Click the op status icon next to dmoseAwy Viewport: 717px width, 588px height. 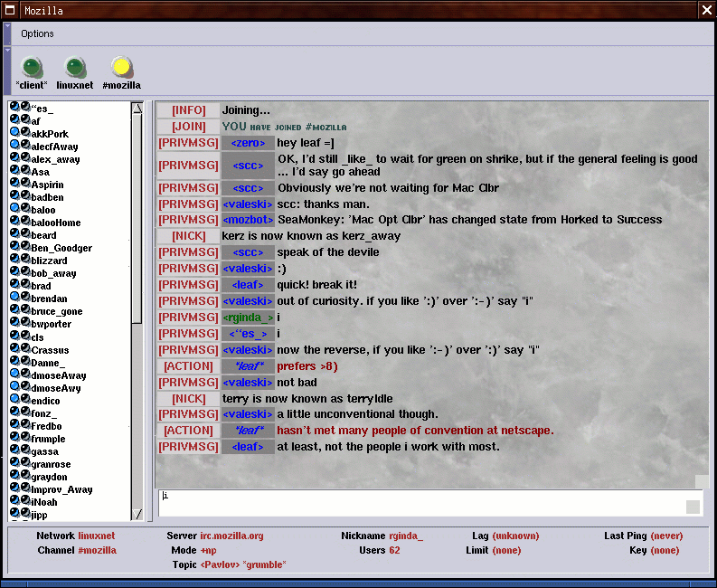(x=14, y=386)
